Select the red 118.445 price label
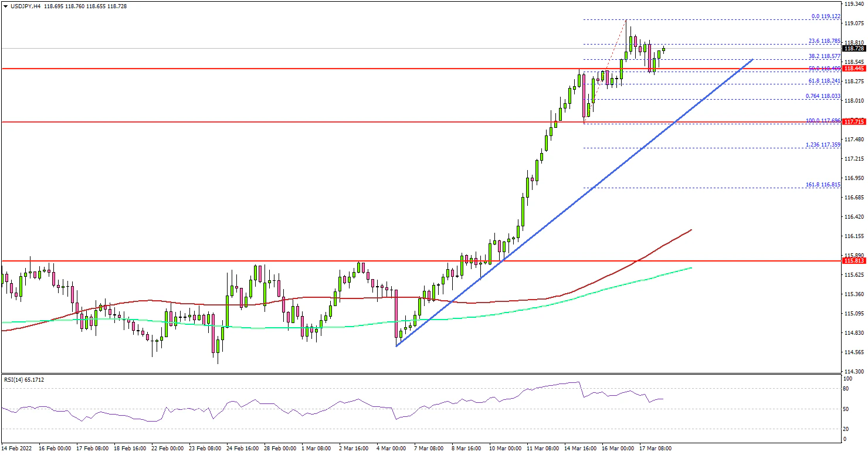The image size is (868, 455). 854,69
